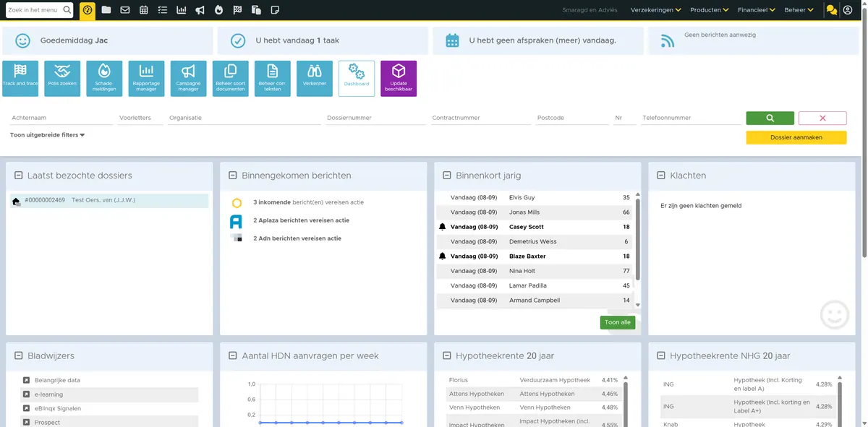868x427 pixels.
Task: Expand the Producten menu
Action: tap(709, 10)
